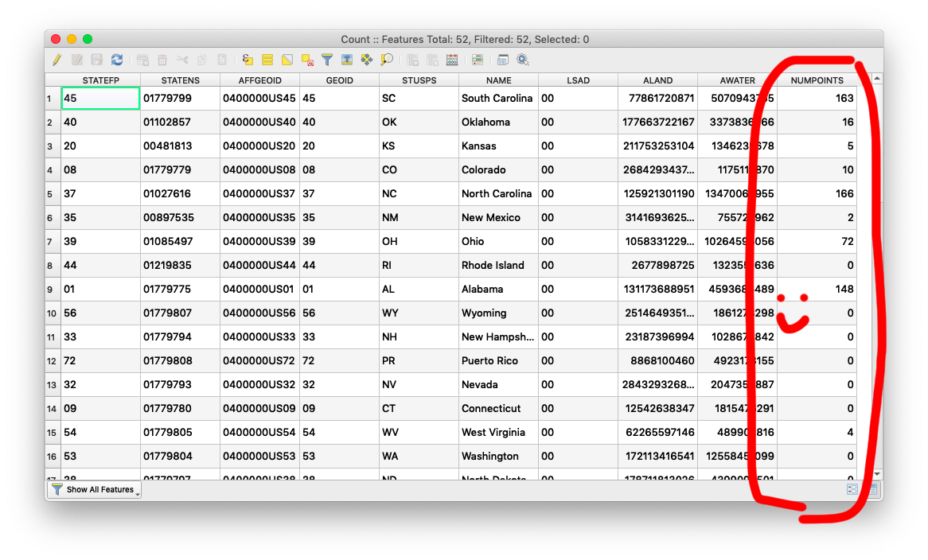Dock the attribute table
This screenshot has width=928, height=560.
(x=502, y=60)
